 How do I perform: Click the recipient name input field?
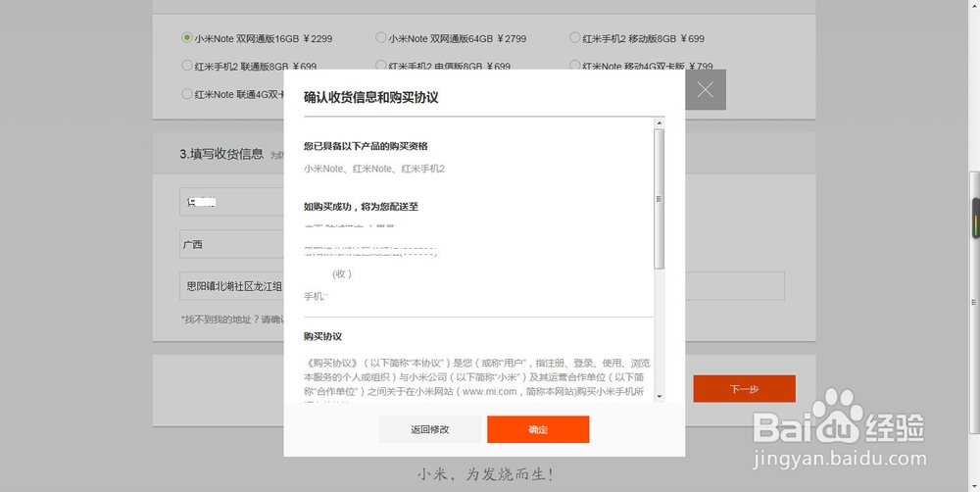click(x=232, y=202)
